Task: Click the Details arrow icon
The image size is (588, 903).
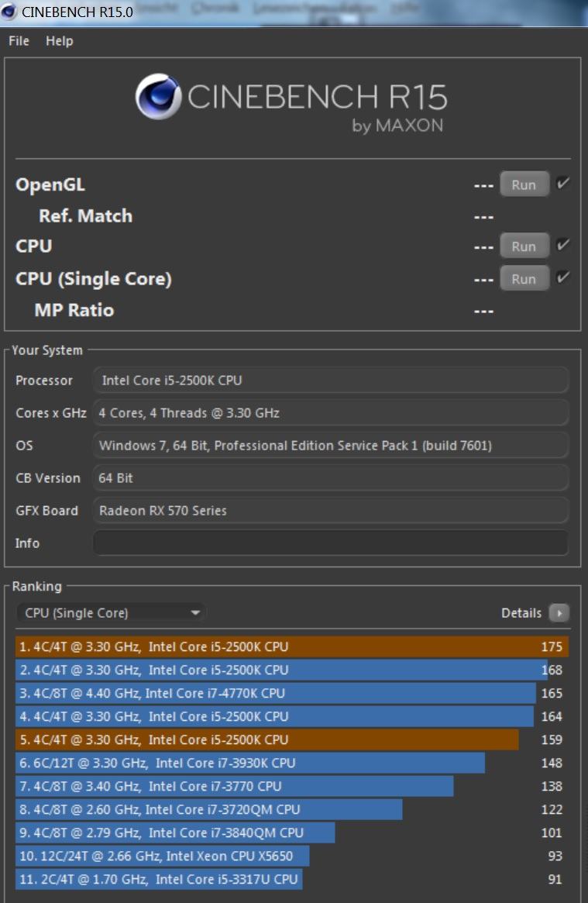Action: coord(559,613)
